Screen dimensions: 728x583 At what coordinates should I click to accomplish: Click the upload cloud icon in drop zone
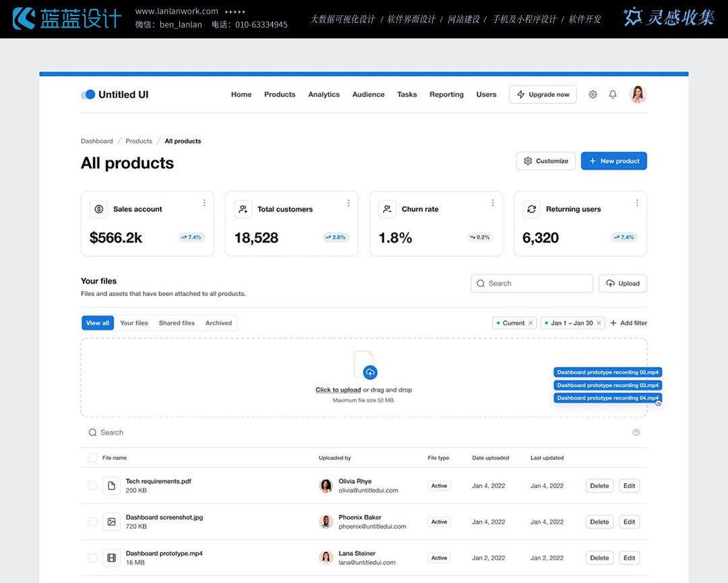click(x=369, y=372)
